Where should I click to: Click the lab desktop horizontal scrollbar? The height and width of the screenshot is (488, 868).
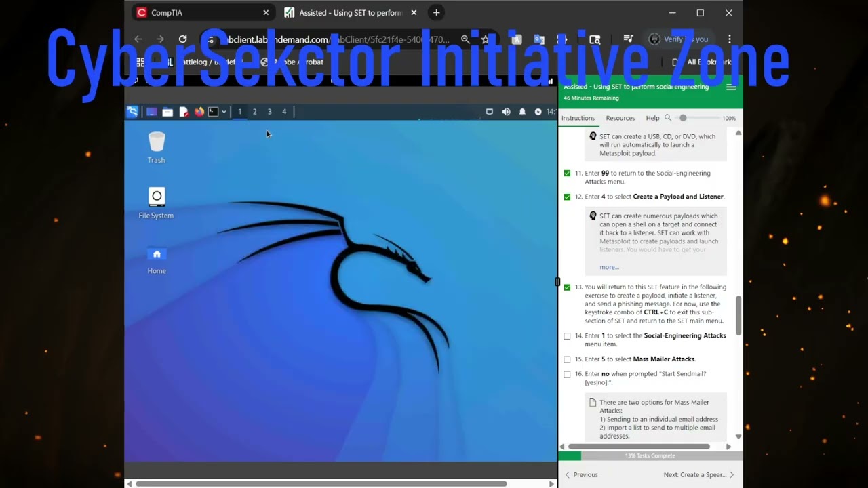pyautogui.click(x=321, y=484)
